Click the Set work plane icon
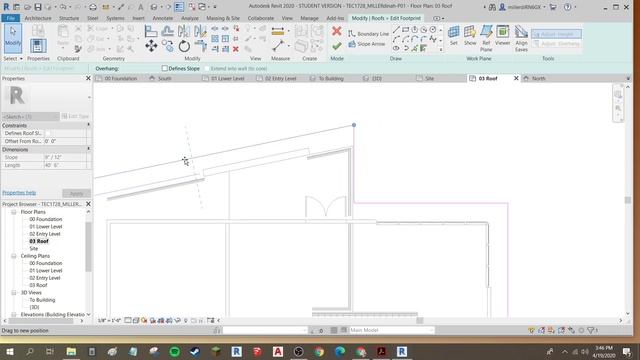640x360 pixels. coord(453,35)
